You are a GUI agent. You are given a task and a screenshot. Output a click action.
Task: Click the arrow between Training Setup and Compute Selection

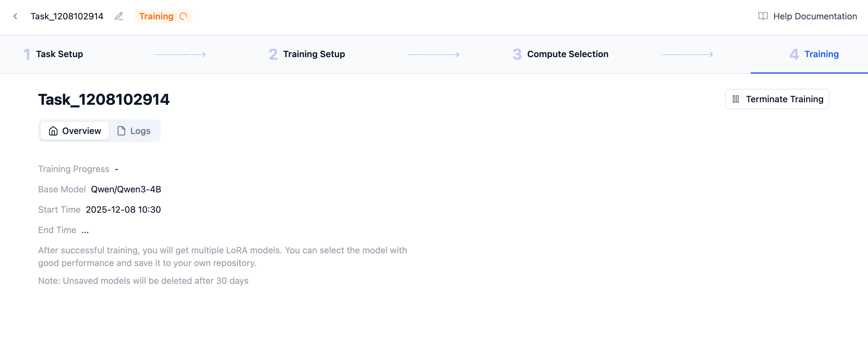(x=433, y=54)
